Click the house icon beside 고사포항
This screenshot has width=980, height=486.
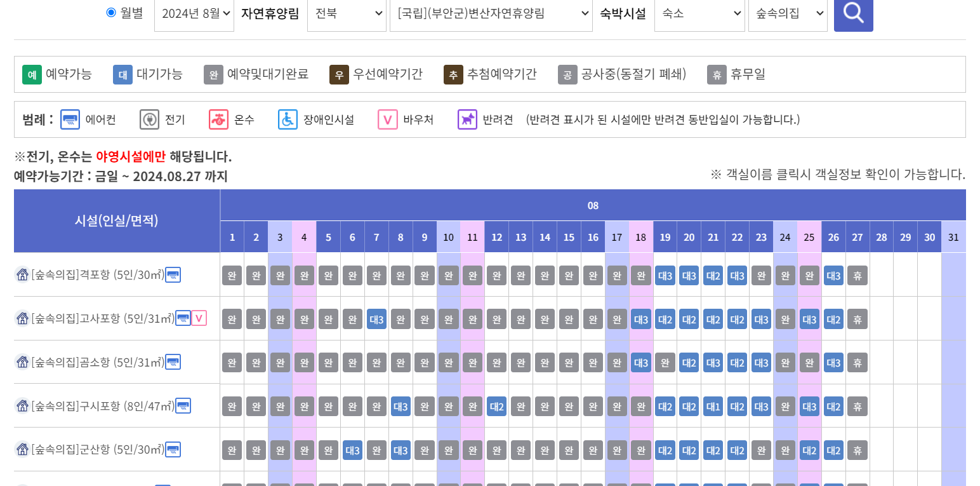pos(22,318)
